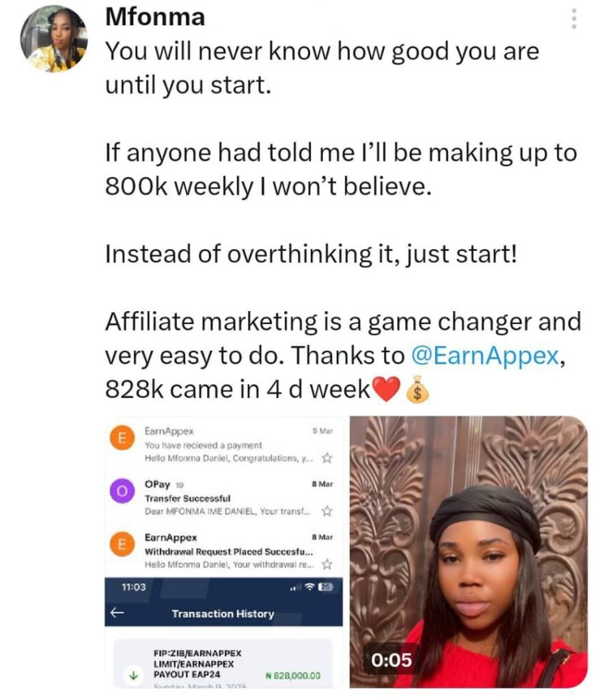
Task: Star the Withdrawal Request Placed email
Action: click(327, 564)
